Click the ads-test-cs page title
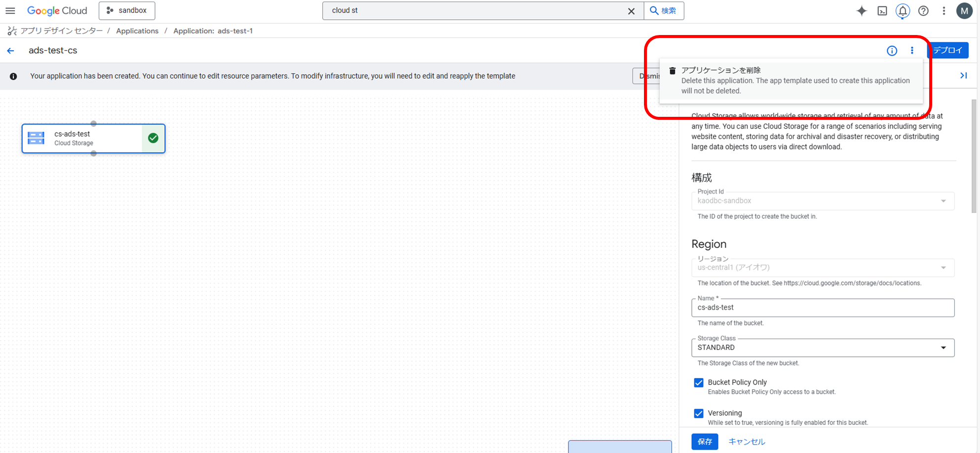Viewport: 980px width, 453px height. 53,50
